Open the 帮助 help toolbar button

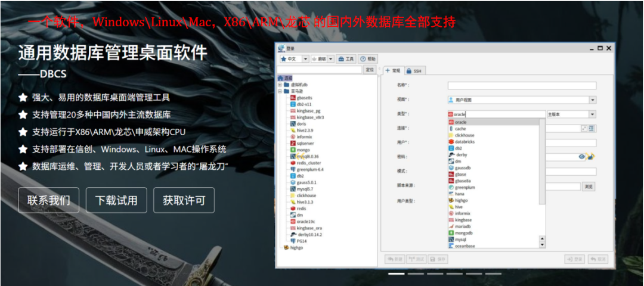(x=368, y=59)
